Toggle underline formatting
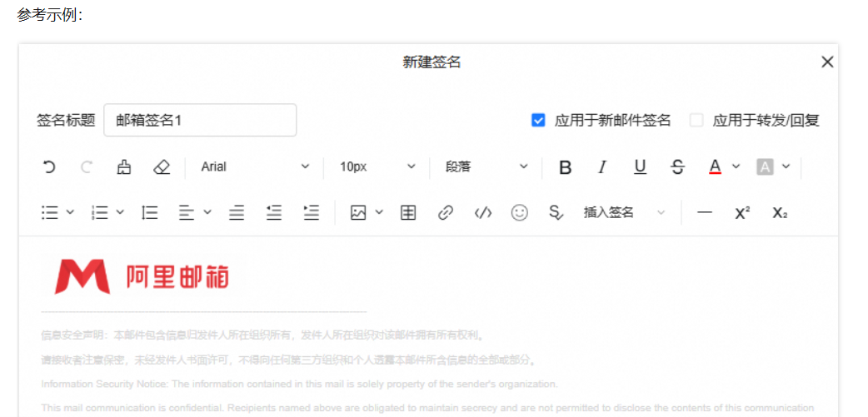 [640, 167]
